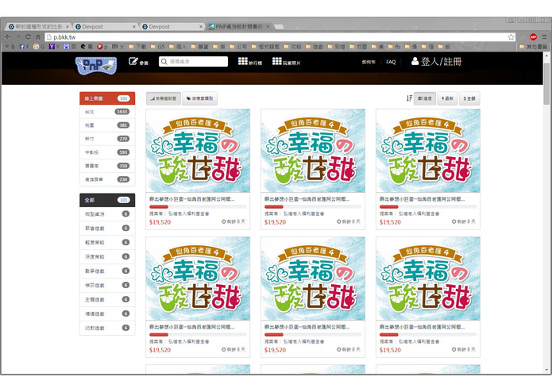The image size is (552, 392).
Task: Open the edit/pencil icon beside the logo
Action: pos(133,62)
